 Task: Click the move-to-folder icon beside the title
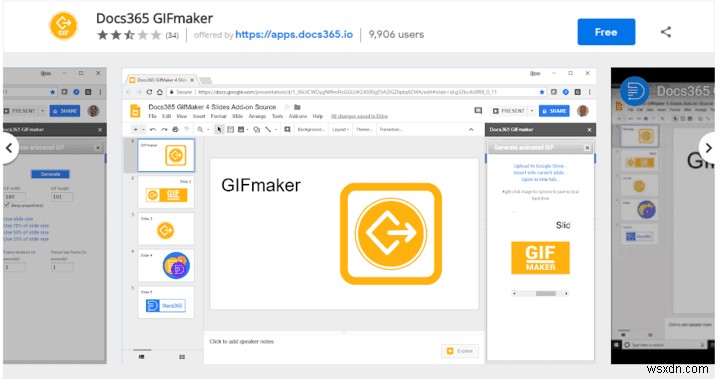[297, 107]
